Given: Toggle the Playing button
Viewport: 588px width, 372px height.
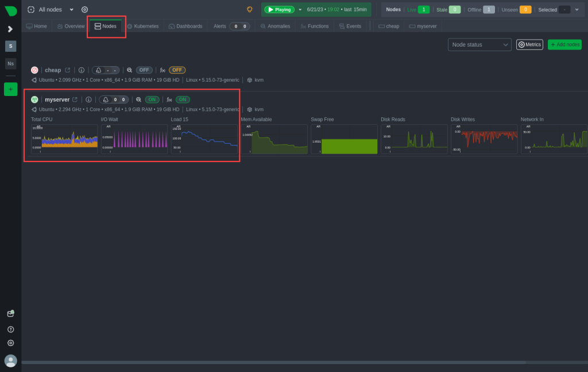Looking at the screenshot, I should click(280, 10).
